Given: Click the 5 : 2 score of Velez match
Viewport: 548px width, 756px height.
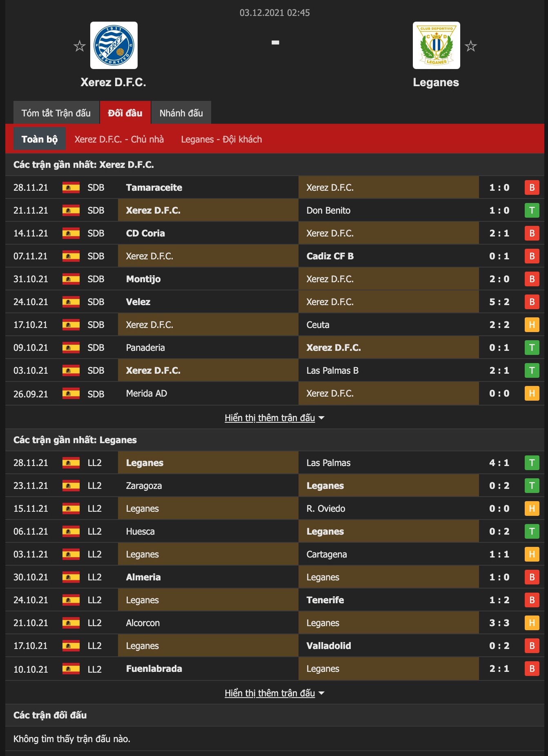Looking at the screenshot, I should point(499,302).
